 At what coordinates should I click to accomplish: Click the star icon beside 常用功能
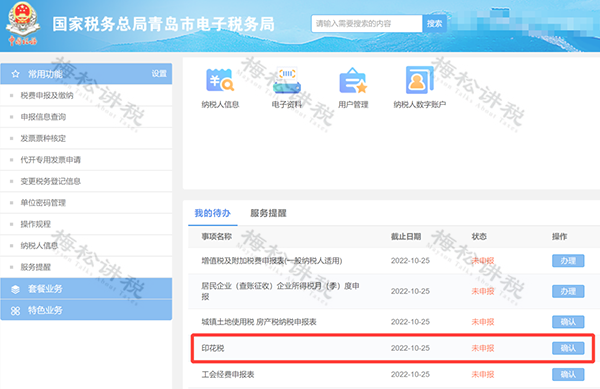(x=15, y=74)
